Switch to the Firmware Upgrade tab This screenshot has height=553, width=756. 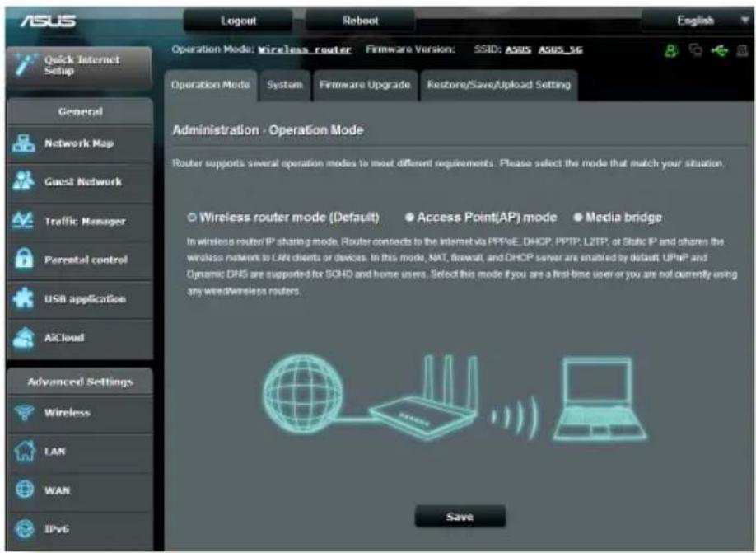[x=365, y=85]
